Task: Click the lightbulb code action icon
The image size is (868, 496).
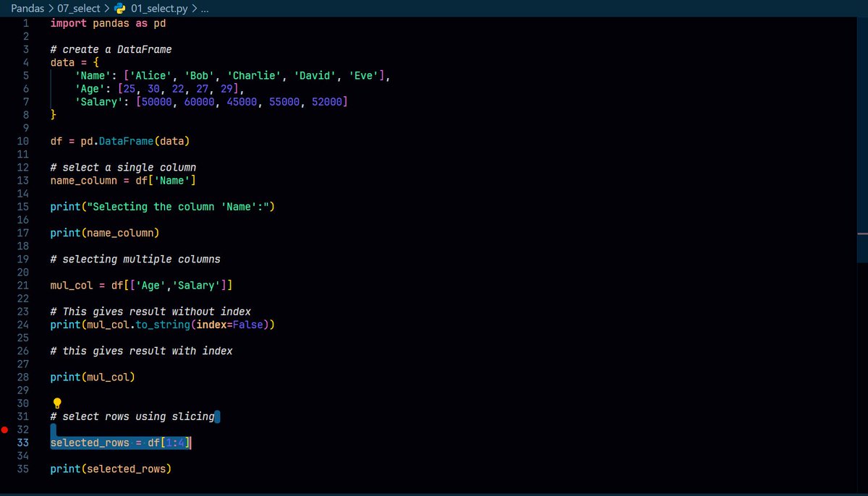Action: [57, 403]
